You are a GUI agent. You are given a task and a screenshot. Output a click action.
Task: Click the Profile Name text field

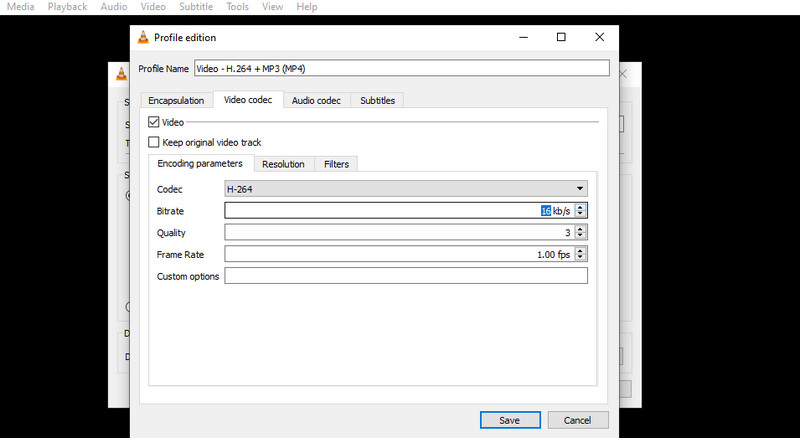click(400, 68)
